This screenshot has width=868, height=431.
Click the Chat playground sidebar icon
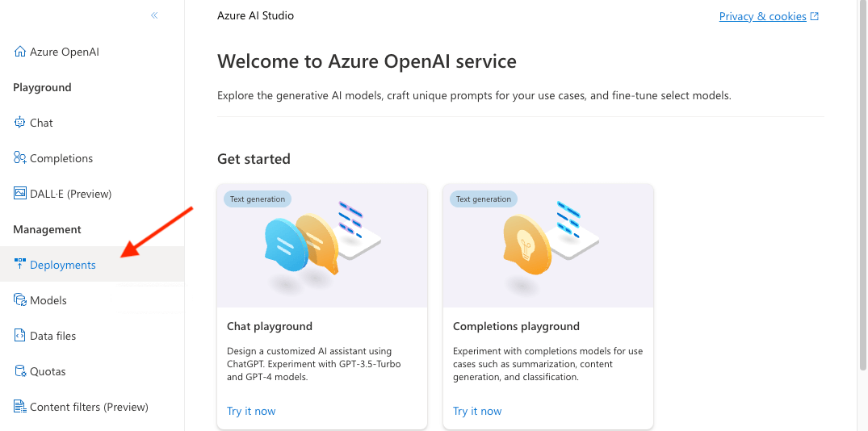pyautogui.click(x=20, y=123)
